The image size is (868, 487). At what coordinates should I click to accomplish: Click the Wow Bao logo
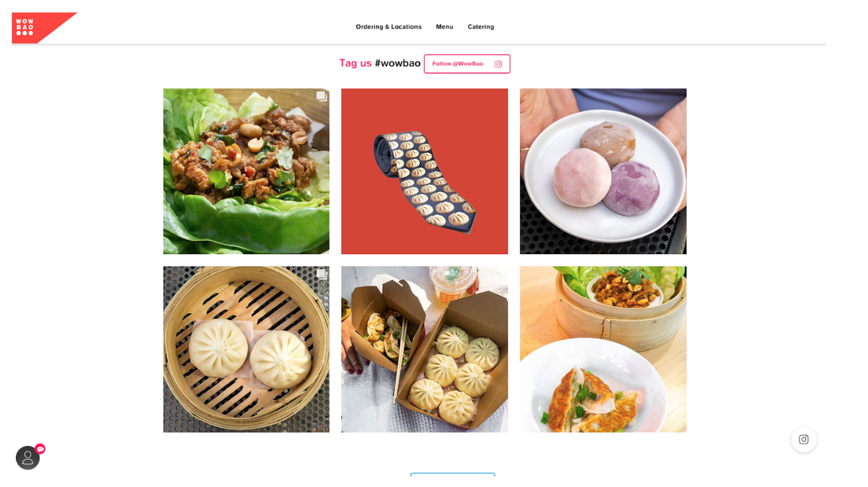(x=44, y=27)
